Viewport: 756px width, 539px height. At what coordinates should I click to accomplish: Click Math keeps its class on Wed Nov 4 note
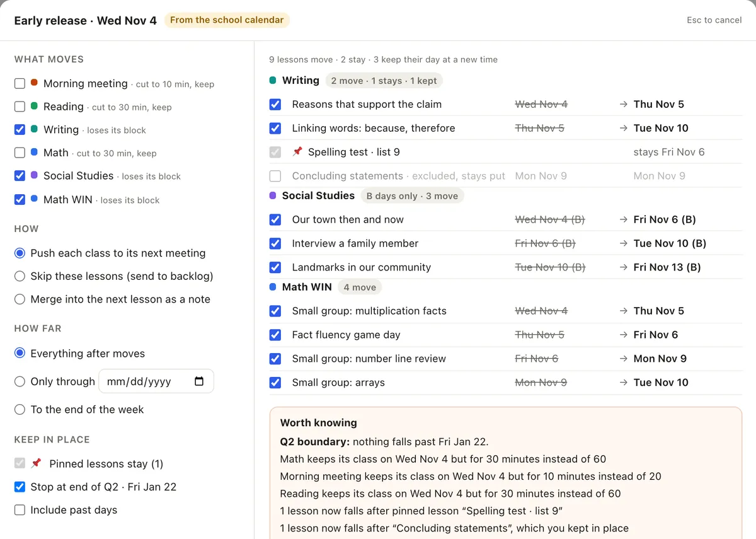[x=443, y=459]
